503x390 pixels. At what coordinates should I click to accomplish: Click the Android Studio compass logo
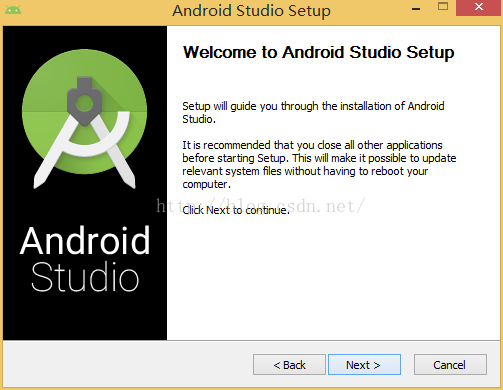click(x=85, y=118)
